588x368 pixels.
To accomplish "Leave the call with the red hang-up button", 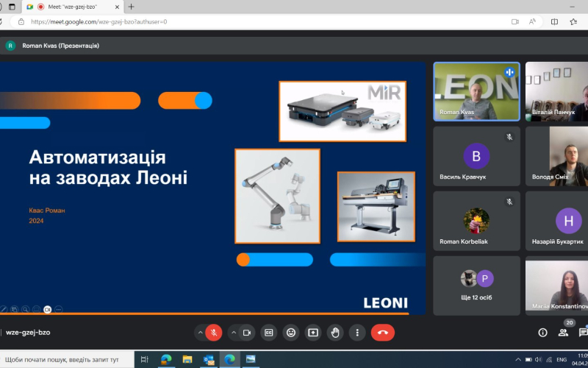I will (x=383, y=333).
